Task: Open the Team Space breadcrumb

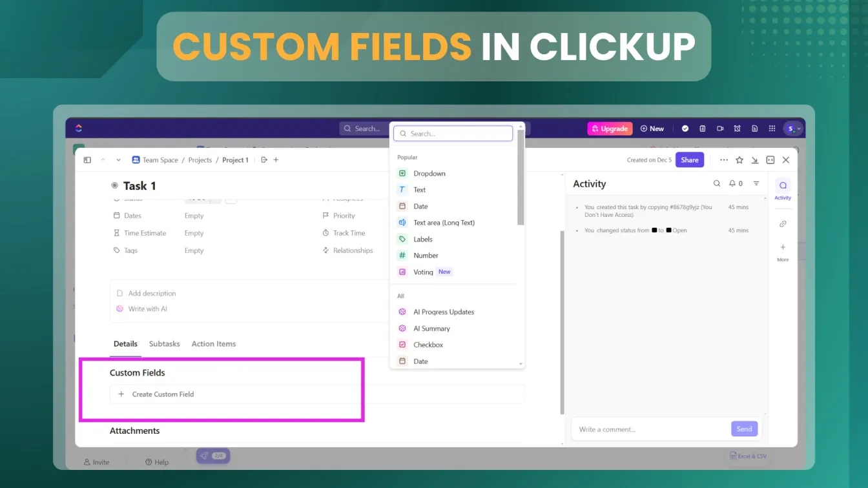Action: 154,160
